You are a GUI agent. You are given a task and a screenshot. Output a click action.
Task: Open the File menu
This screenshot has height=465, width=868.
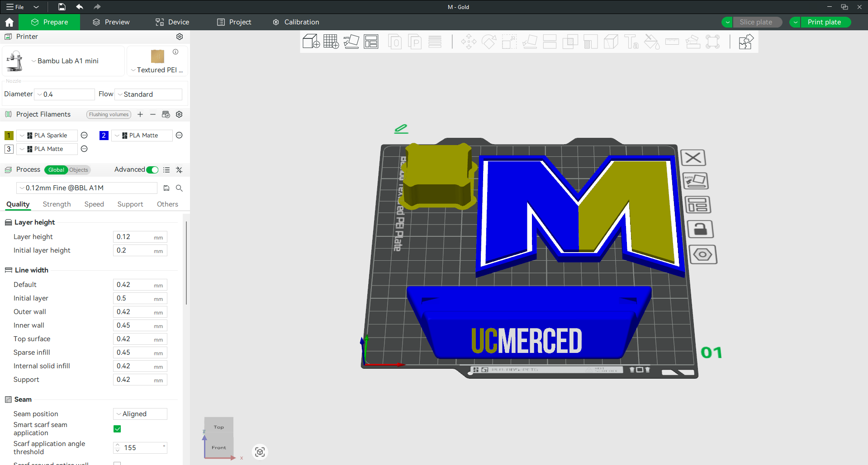[x=15, y=7]
